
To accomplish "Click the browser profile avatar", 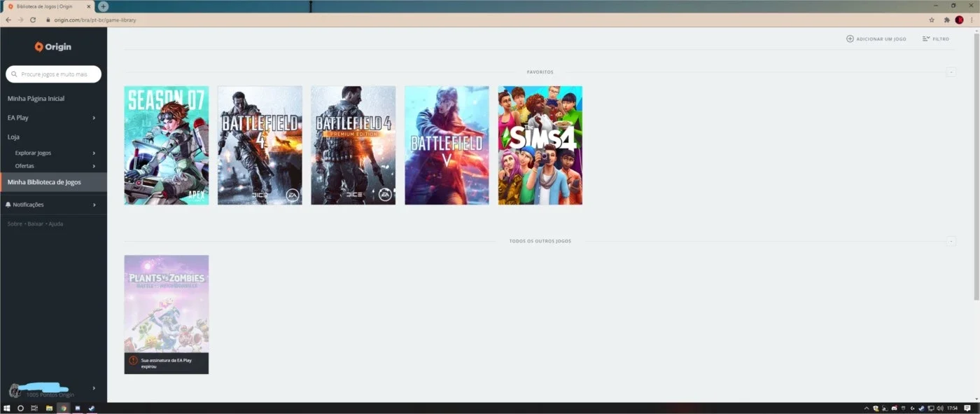I will [959, 20].
